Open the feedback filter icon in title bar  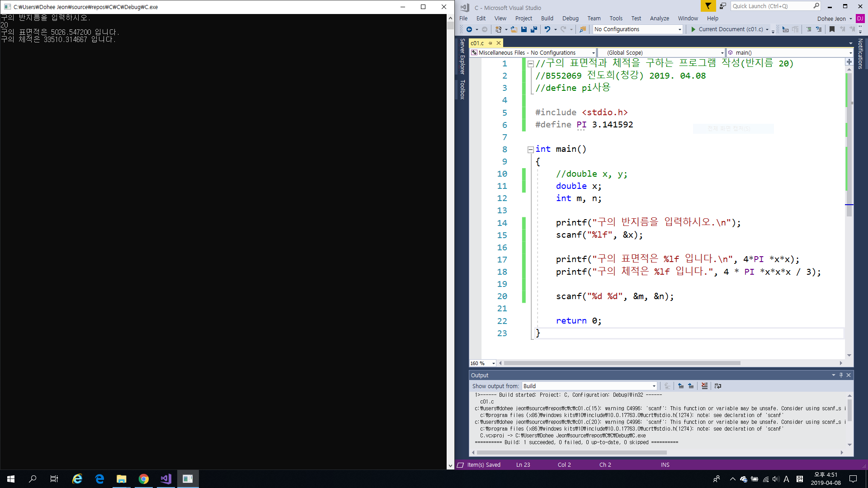[x=708, y=6]
